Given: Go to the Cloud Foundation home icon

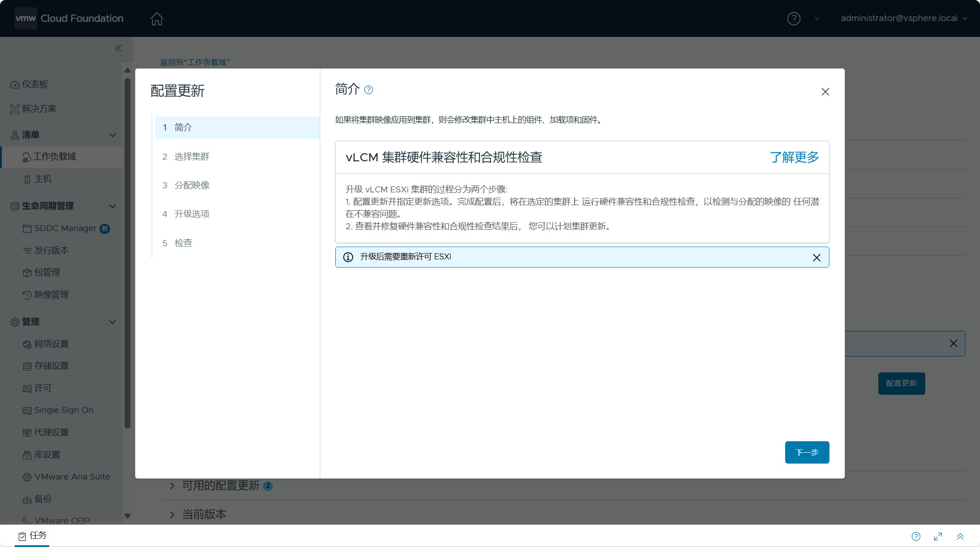Looking at the screenshot, I should [156, 19].
